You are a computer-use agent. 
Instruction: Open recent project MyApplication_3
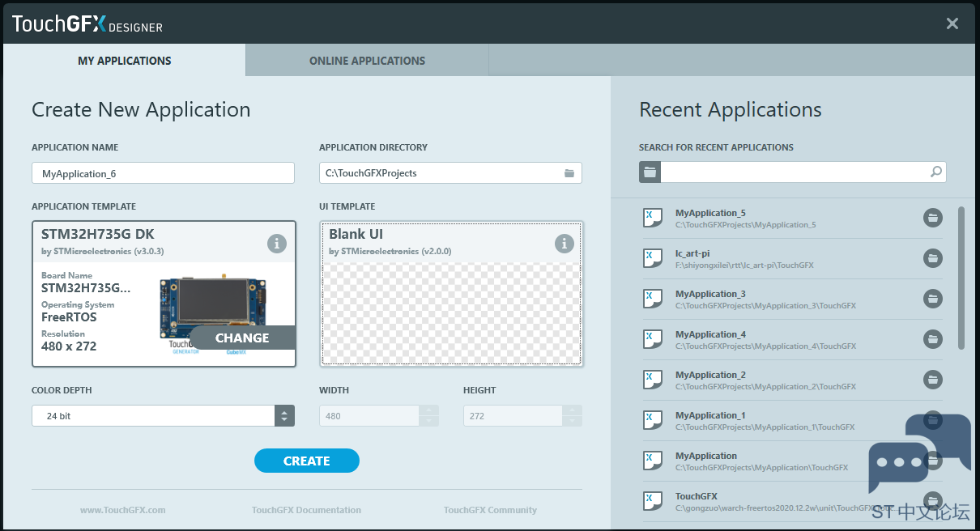(x=792, y=299)
